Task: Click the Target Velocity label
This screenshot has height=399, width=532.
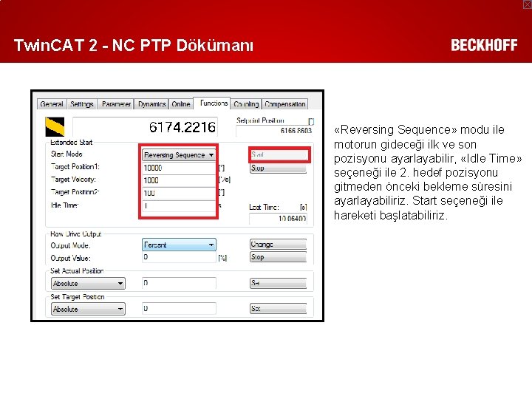Action: 73,180
